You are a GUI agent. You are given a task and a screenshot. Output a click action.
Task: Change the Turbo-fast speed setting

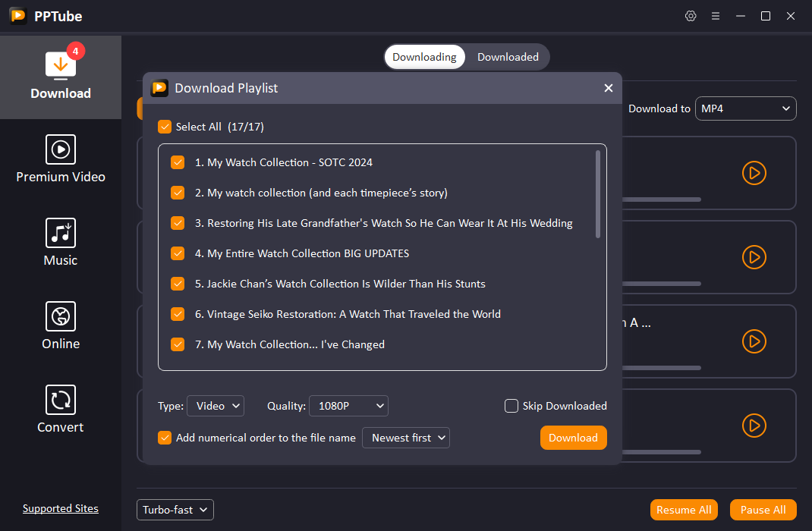[x=175, y=509]
